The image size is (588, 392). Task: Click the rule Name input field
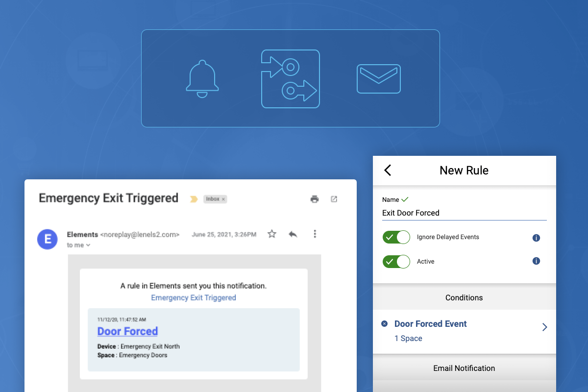click(x=464, y=213)
